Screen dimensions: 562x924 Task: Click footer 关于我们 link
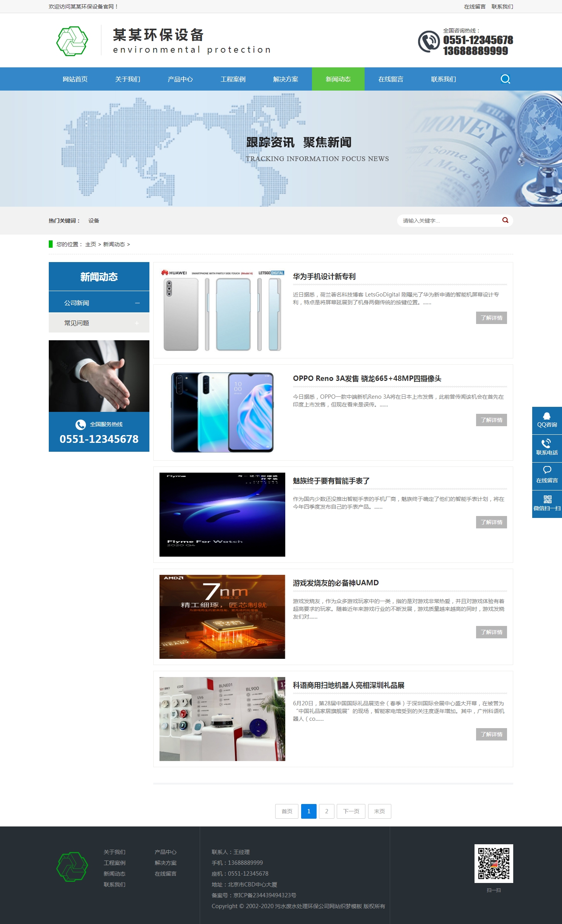[115, 852]
